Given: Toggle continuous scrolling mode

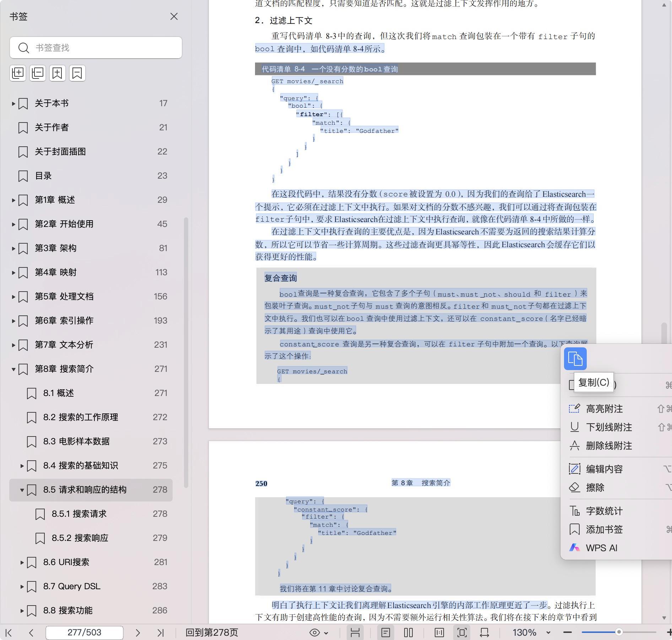Looking at the screenshot, I should tap(355, 633).
